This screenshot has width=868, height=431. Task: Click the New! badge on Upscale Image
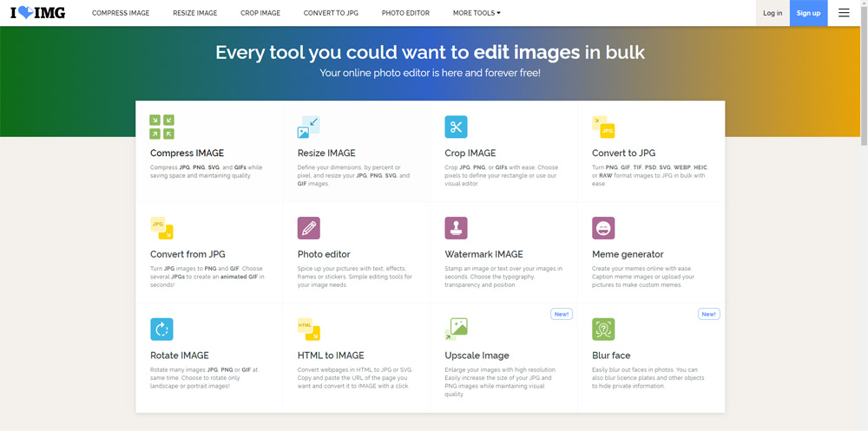562,314
